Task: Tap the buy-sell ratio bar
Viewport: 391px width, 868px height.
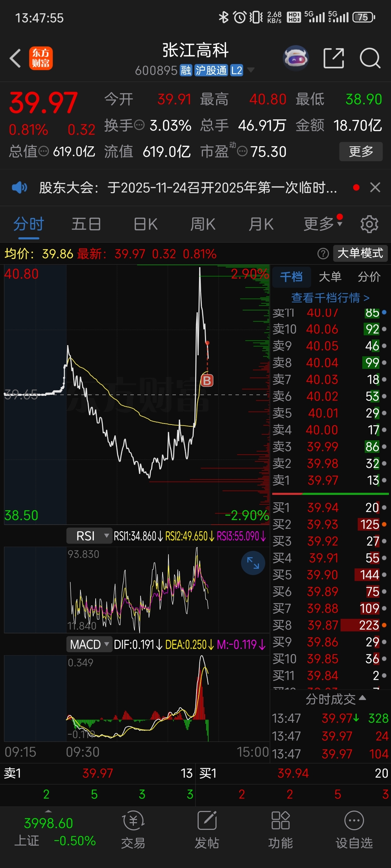Action: 330,493
